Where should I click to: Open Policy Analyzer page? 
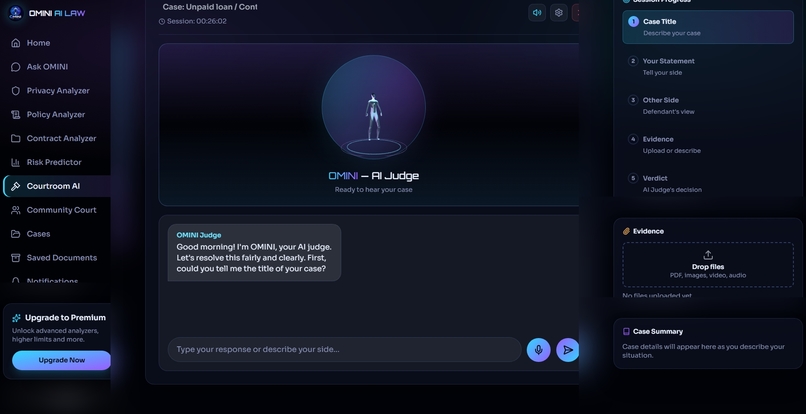57,114
